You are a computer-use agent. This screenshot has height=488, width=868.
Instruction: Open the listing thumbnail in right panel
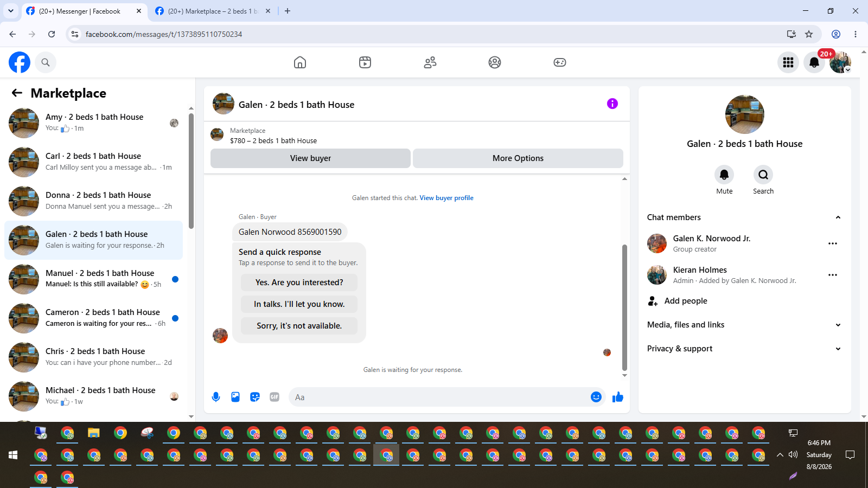(x=745, y=114)
